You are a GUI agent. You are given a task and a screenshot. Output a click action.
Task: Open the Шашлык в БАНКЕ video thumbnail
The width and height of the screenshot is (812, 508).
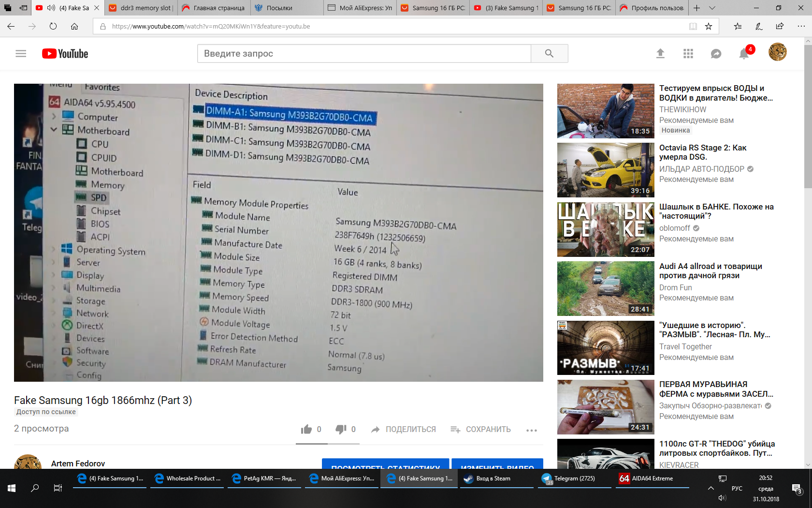tap(606, 229)
